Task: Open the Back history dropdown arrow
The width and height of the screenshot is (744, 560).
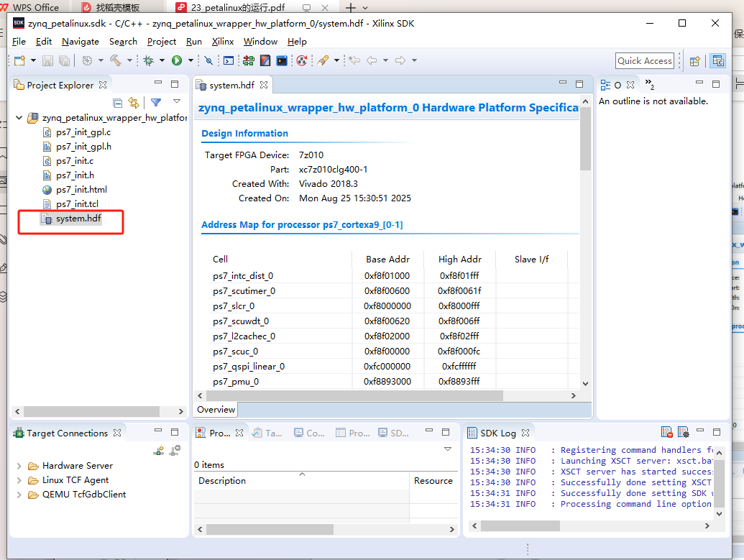Action: (x=385, y=60)
